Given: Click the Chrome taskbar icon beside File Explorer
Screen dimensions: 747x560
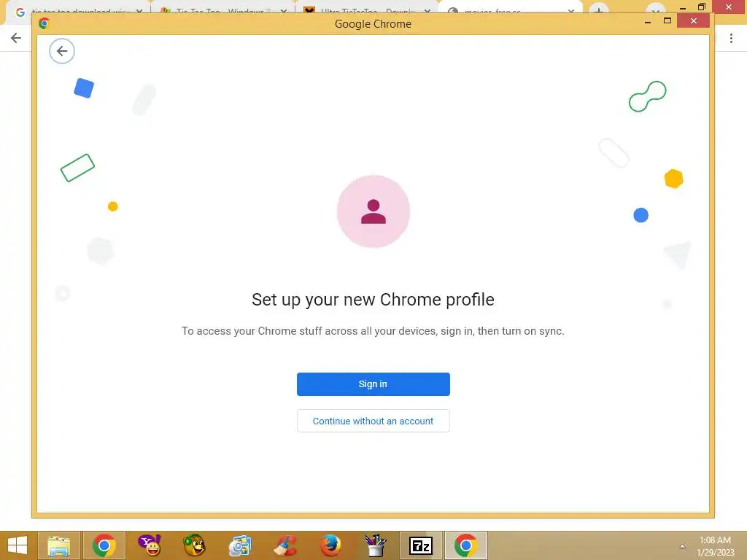Looking at the screenshot, I should pos(104,545).
